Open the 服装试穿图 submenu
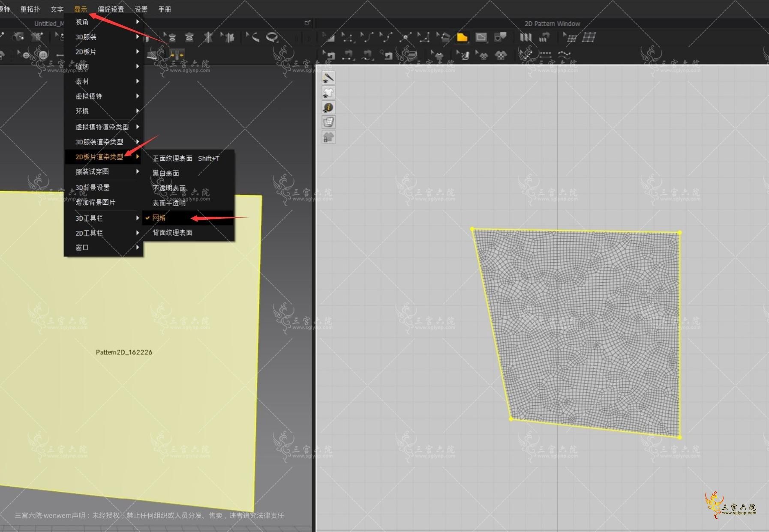Screen dimensions: 769x532 click(103, 171)
